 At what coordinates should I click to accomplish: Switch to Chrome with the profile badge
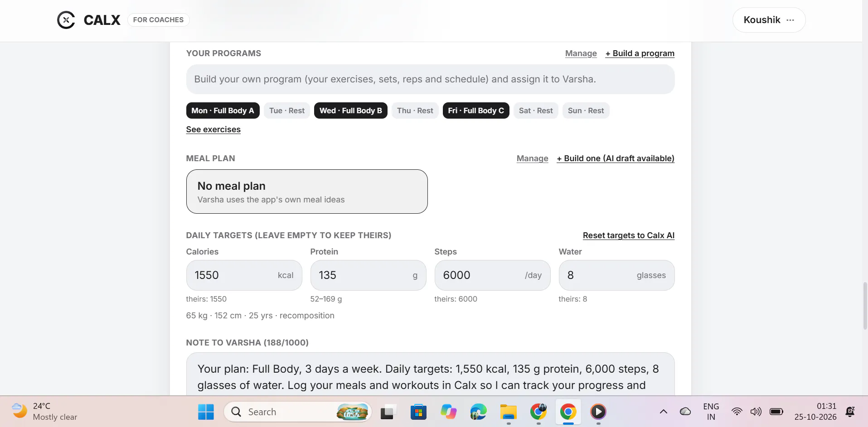(538, 412)
